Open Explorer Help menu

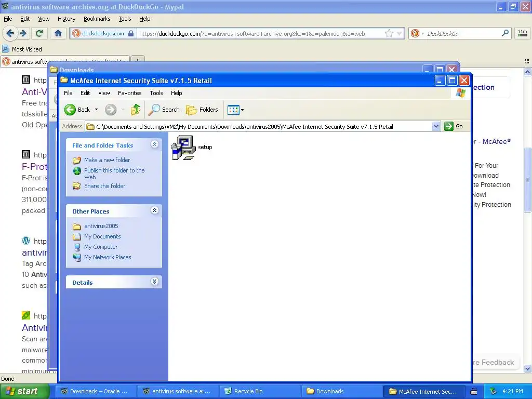coord(176,93)
